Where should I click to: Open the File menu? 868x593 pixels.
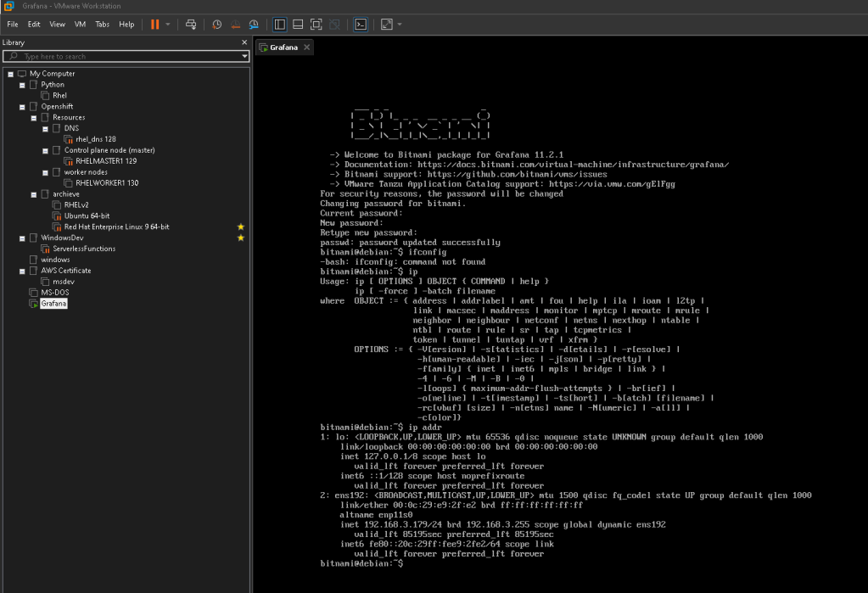12,25
